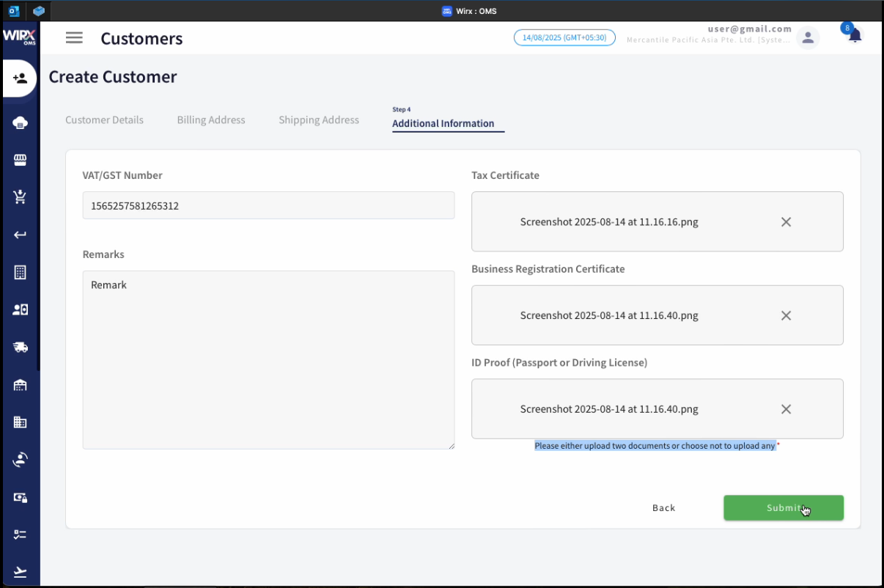Screen dimensions: 884x588
Task: Switch to the Billing Address tab
Action: click(x=210, y=120)
